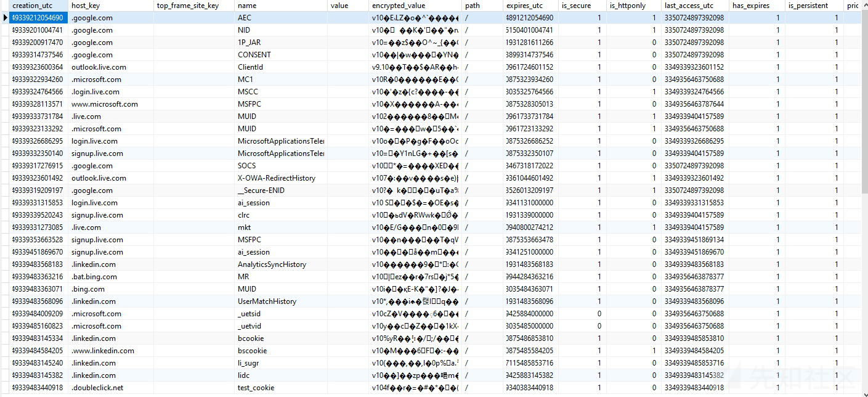Click the current-row arrow indicator beside the first row
The image size is (868, 397).
[5, 18]
